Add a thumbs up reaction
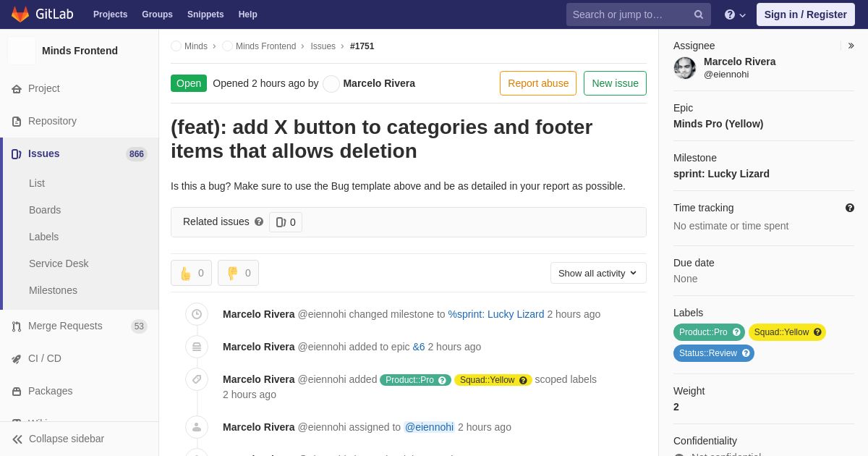 pos(192,273)
